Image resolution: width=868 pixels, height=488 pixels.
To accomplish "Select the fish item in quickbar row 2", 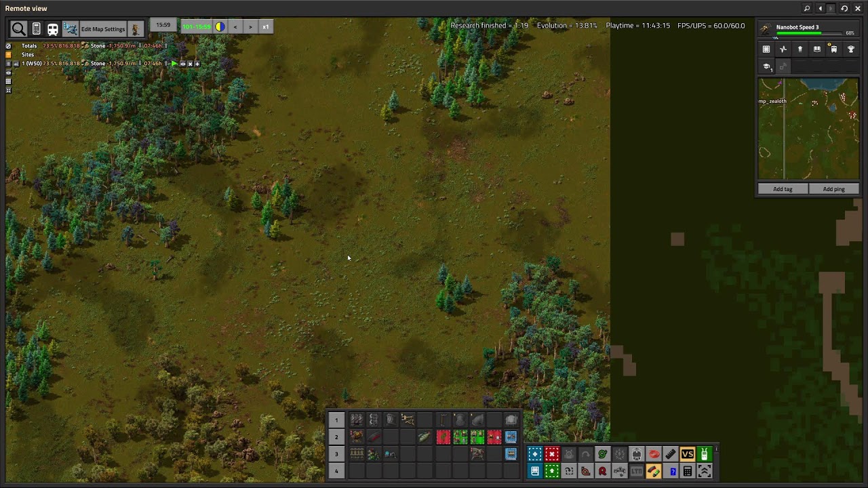I will (x=425, y=437).
